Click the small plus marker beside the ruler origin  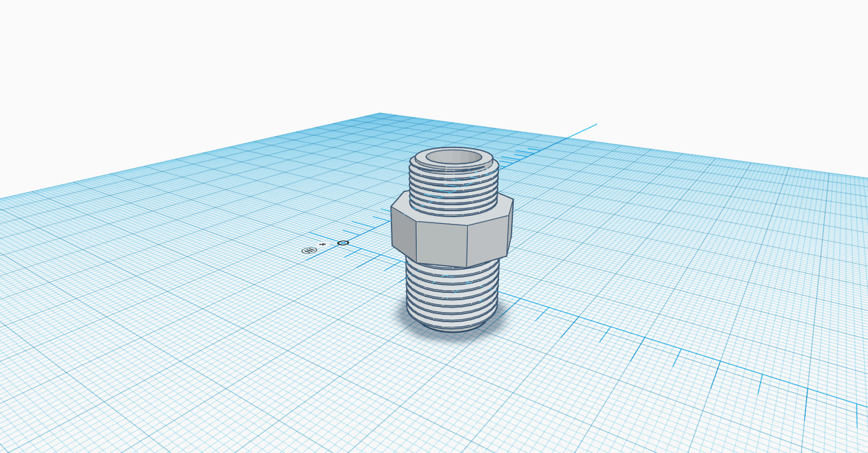323,244
